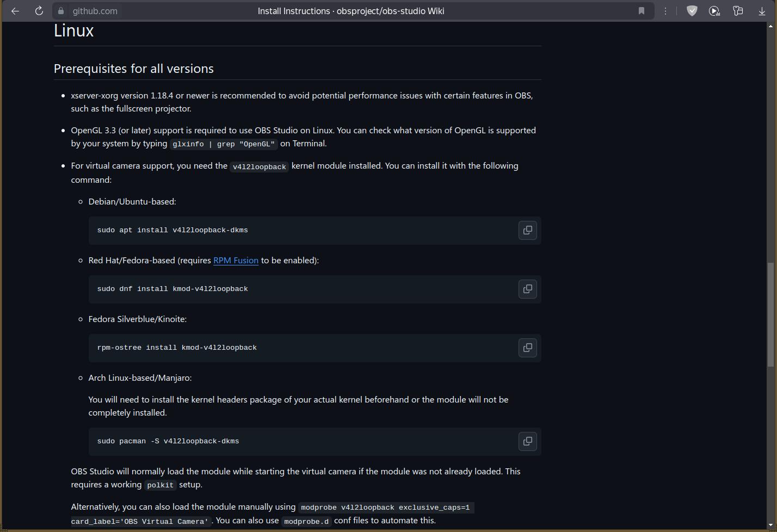Copy the sudo apt install command
777x532 pixels.
click(527, 230)
